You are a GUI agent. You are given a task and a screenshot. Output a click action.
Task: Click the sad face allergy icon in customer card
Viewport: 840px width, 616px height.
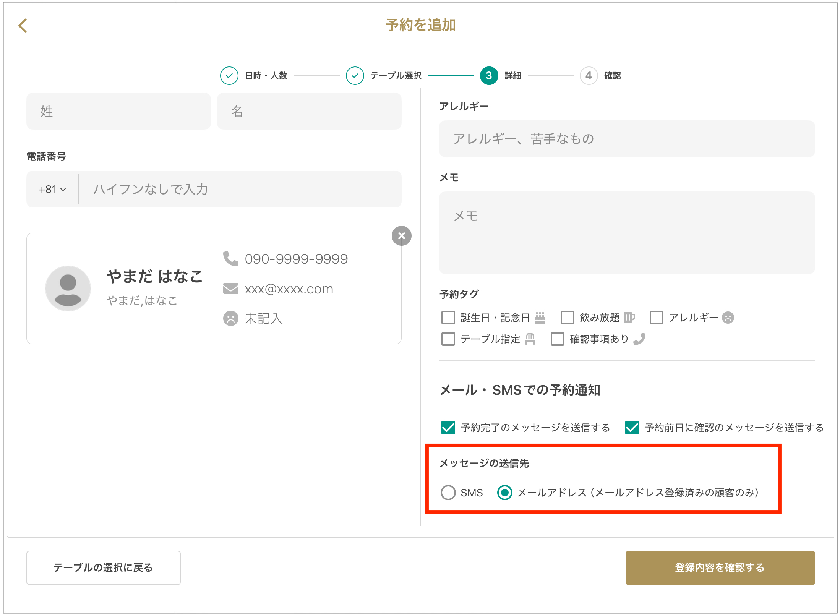[x=230, y=318]
